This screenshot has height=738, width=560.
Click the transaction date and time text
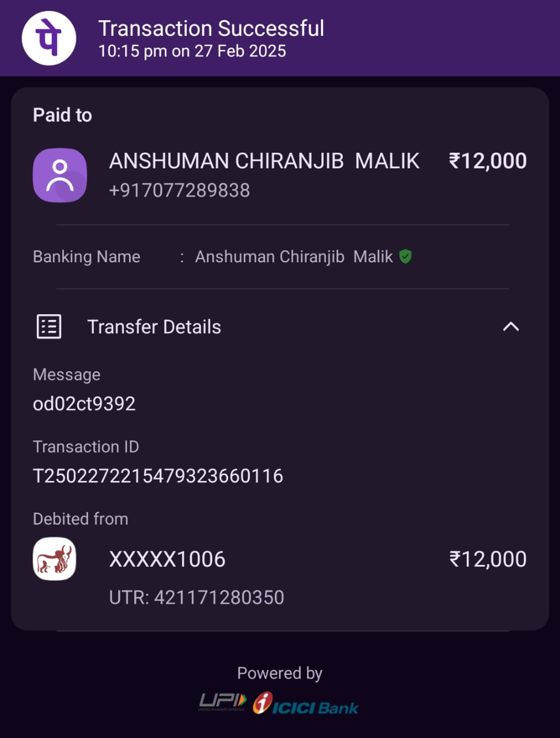click(192, 51)
